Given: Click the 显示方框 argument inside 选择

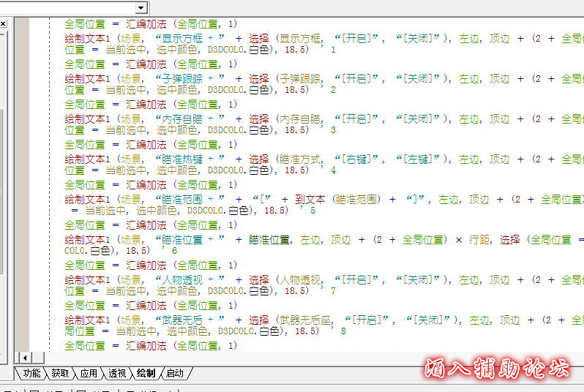Looking at the screenshot, I should coord(300,38).
